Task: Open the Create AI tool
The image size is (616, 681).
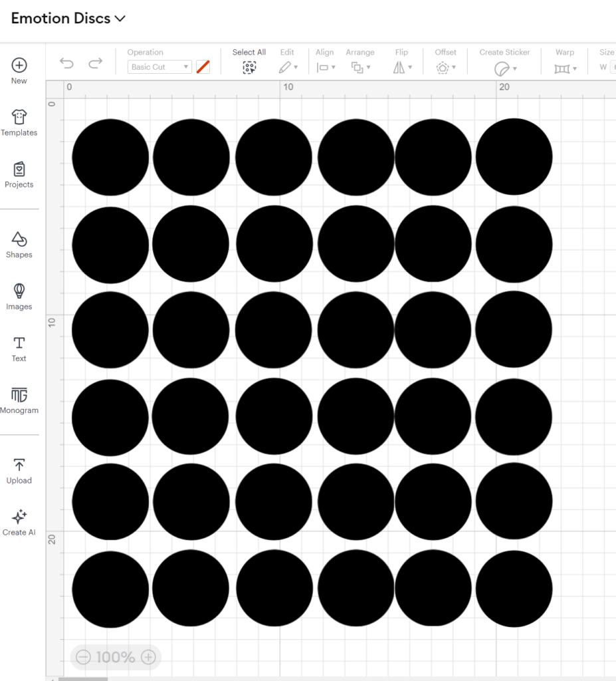Action: (19, 517)
